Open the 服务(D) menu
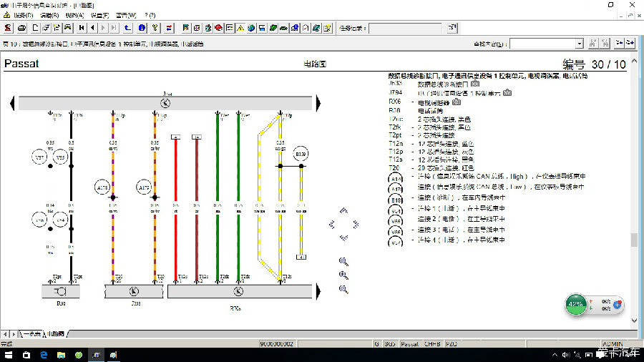The width and height of the screenshot is (644, 362). click(23, 15)
